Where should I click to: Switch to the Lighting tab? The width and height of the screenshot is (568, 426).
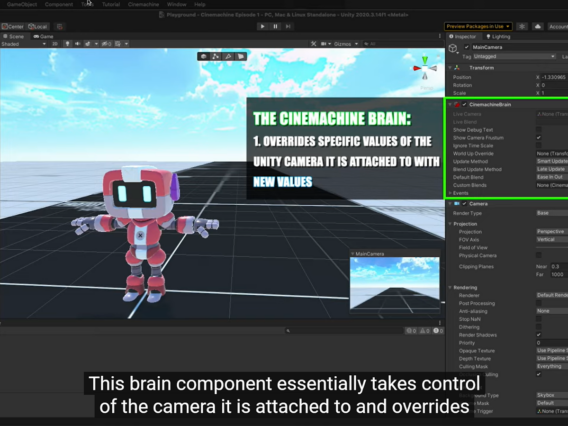tap(498, 37)
